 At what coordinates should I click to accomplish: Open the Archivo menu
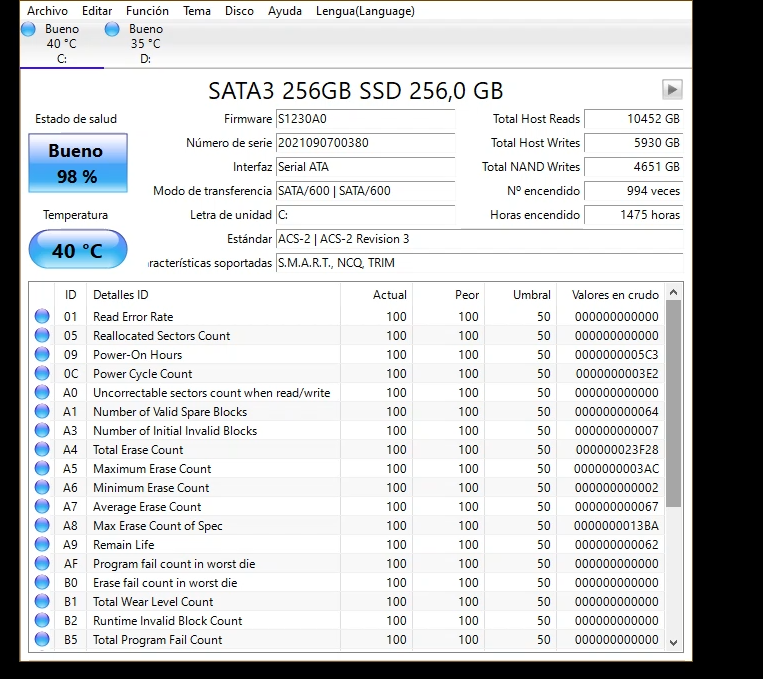click(47, 11)
